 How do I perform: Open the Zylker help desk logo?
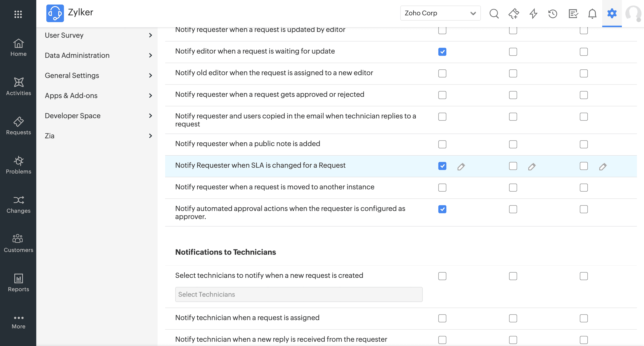point(55,13)
